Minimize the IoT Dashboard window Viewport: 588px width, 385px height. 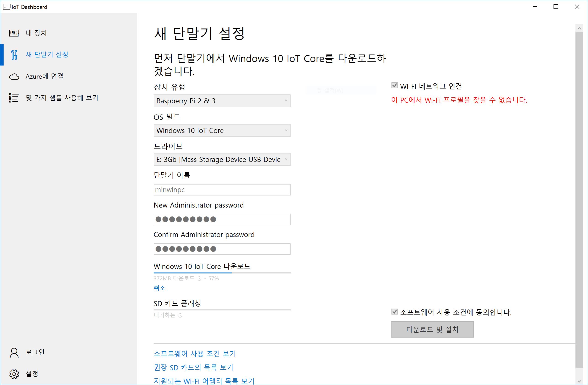(535, 7)
